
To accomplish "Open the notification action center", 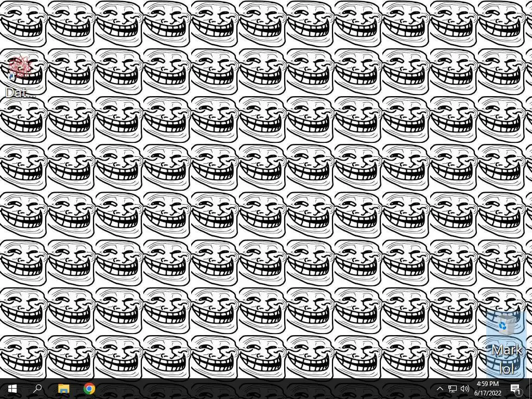I will coord(515,389).
